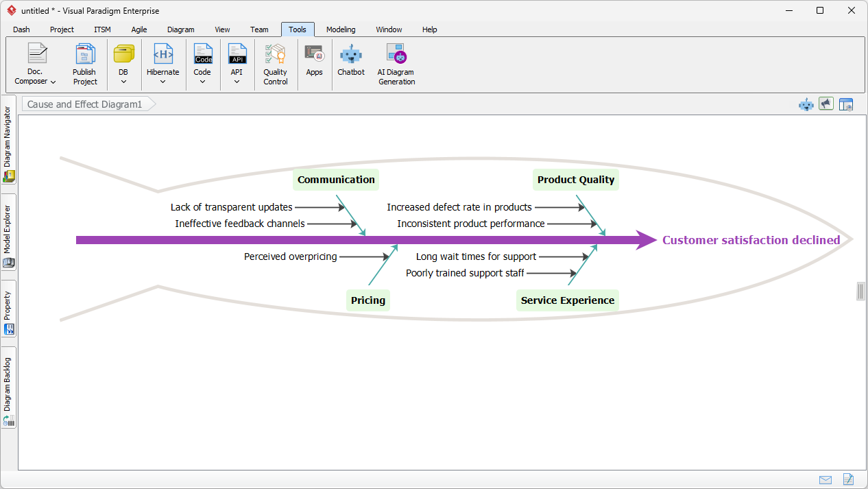This screenshot has height=489, width=868.
Task: Open the edit notes icon at bottom right
Action: pyautogui.click(x=848, y=479)
